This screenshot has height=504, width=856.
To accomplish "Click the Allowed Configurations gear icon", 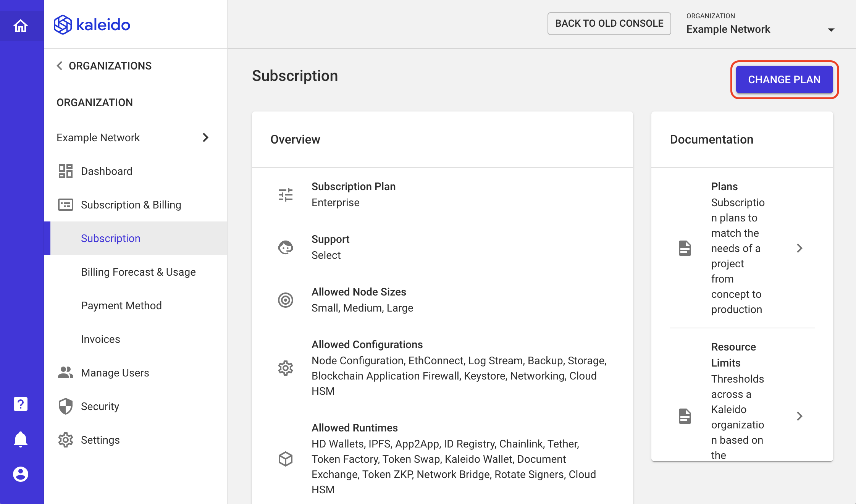I will (x=285, y=368).
